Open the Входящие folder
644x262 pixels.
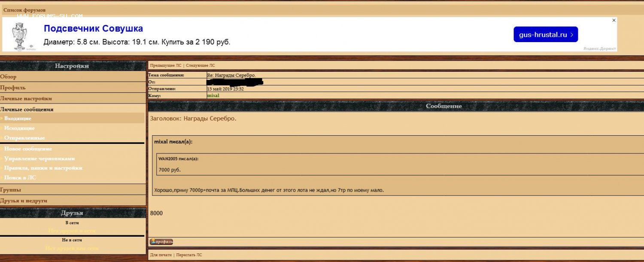18,118
